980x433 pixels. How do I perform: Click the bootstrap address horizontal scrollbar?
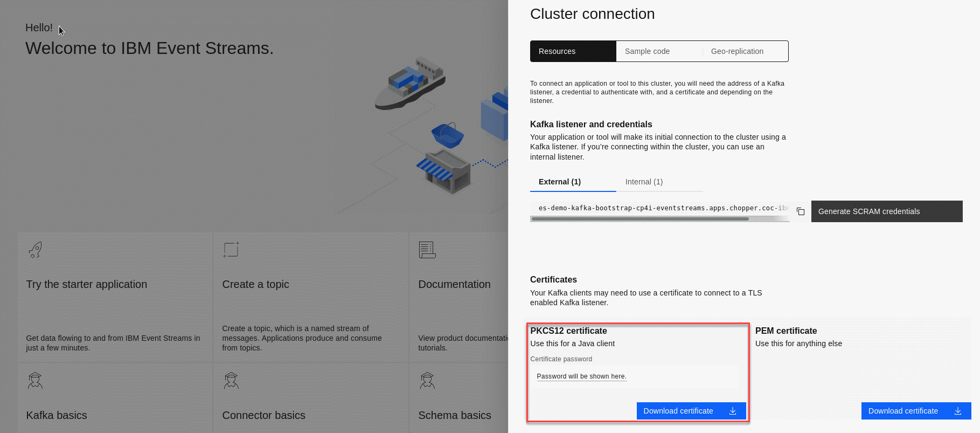click(x=640, y=219)
